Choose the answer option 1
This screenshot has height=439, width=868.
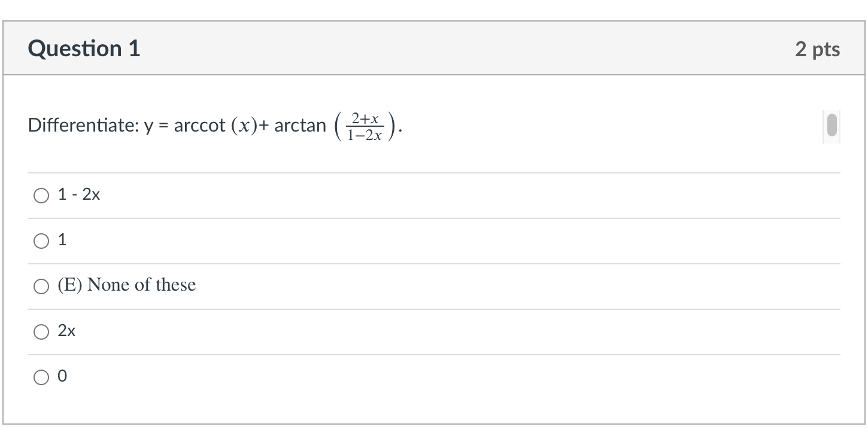(41, 241)
